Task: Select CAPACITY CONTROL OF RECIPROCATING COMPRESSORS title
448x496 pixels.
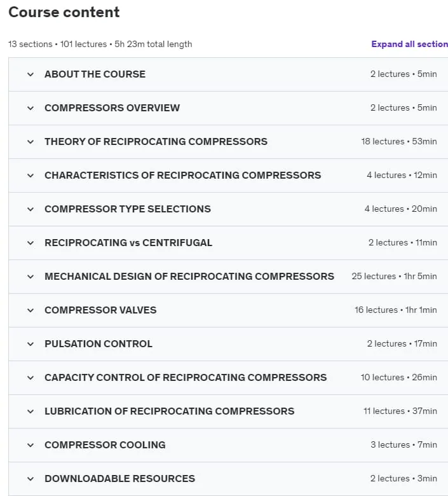Action: click(x=186, y=377)
